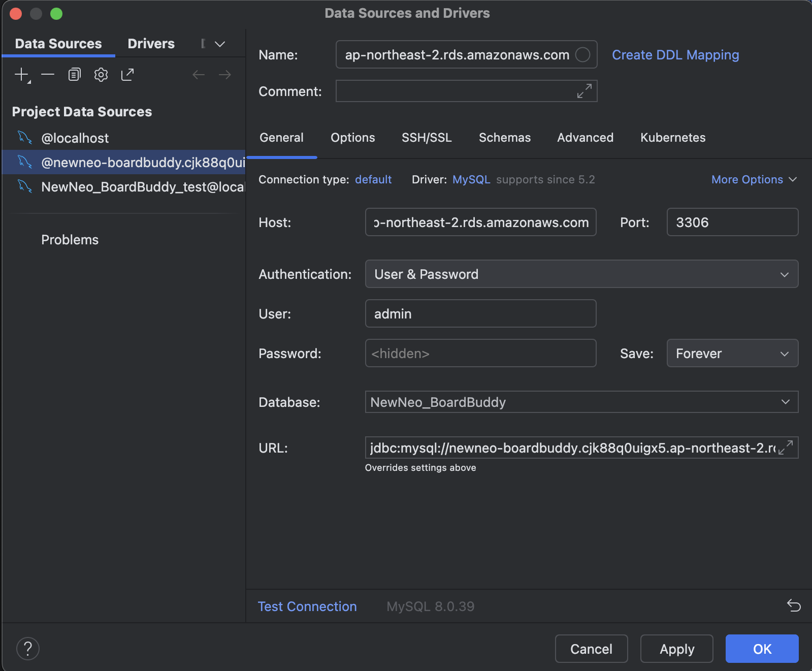Image resolution: width=812 pixels, height=671 pixels.
Task: Open the help question mark button
Action: point(28,649)
